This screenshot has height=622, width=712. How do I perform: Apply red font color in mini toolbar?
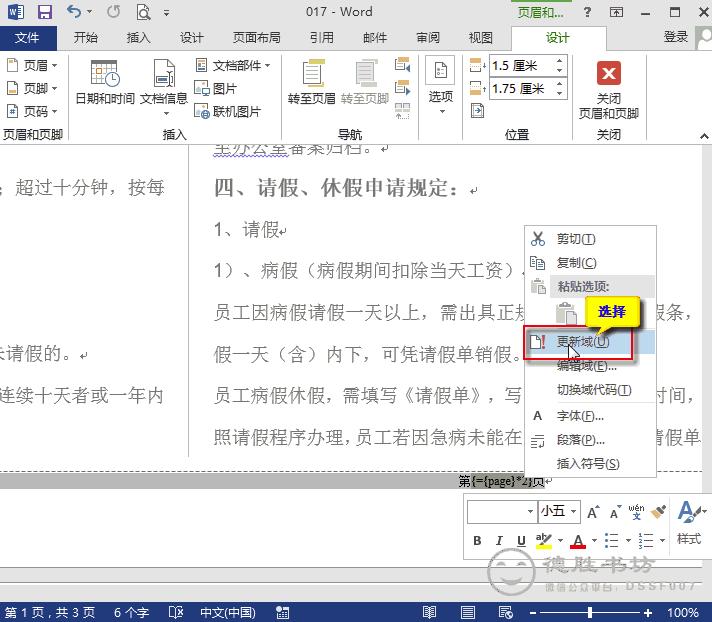pos(578,540)
